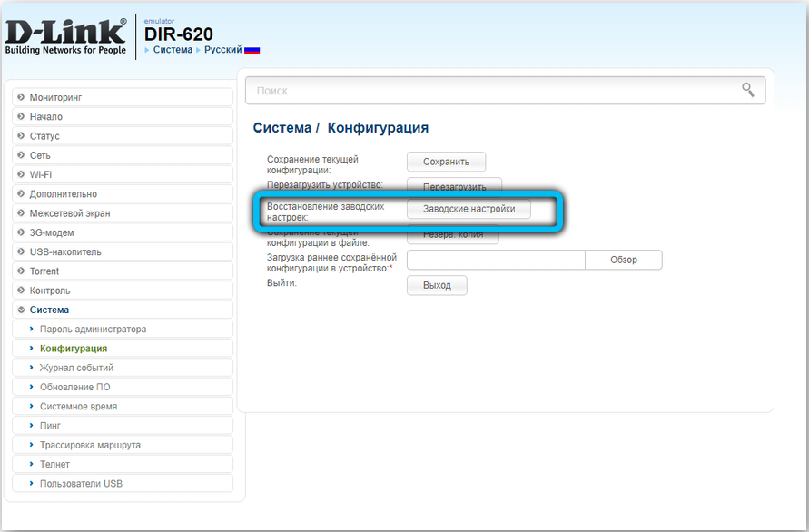
Task: Click the configuration file path field
Action: pyautogui.click(x=496, y=260)
